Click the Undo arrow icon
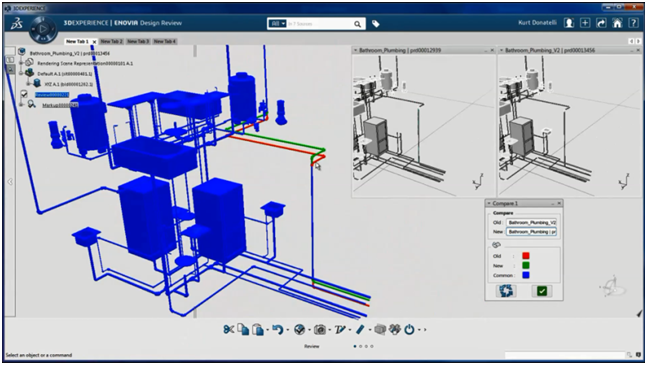This screenshot has width=647, height=366. coord(278,329)
